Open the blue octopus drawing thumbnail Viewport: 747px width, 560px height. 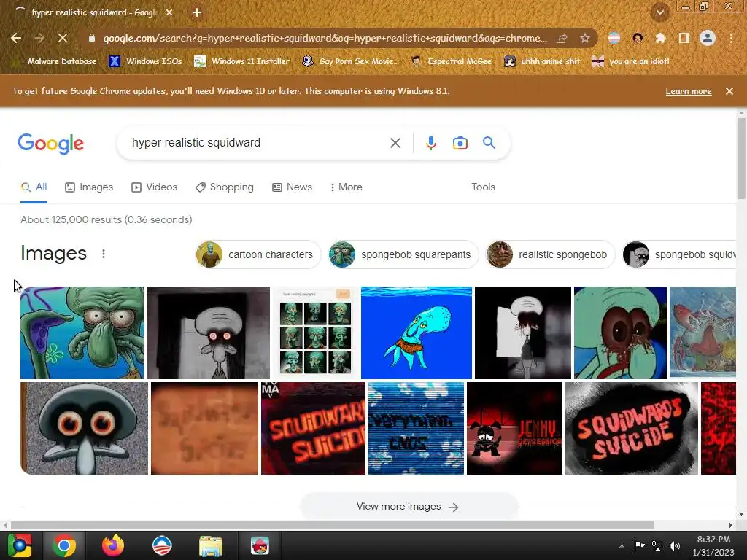coord(417,332)
